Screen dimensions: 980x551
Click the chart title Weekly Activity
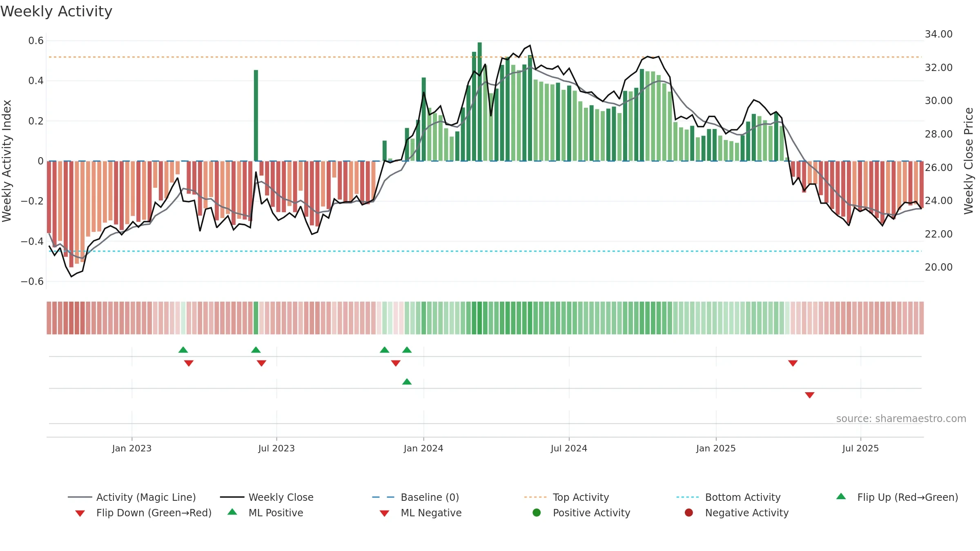click(56, 11)
